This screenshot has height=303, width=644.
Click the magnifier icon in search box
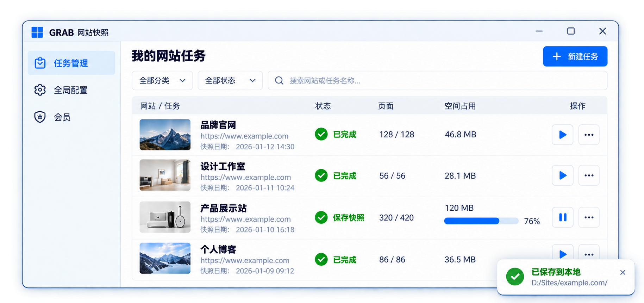279,81
